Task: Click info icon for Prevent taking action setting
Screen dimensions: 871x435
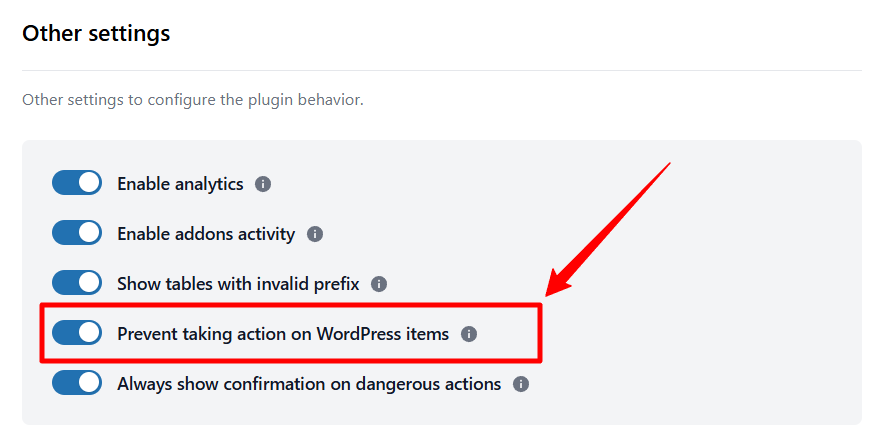Action: click(469, 334)
